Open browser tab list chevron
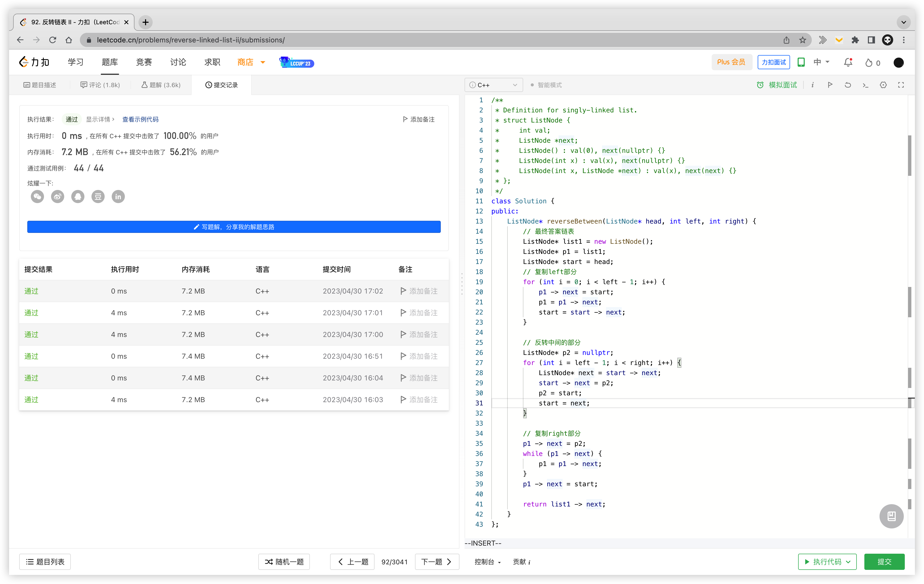The height and width of the screenshot is (584, 924). [903, 22]
